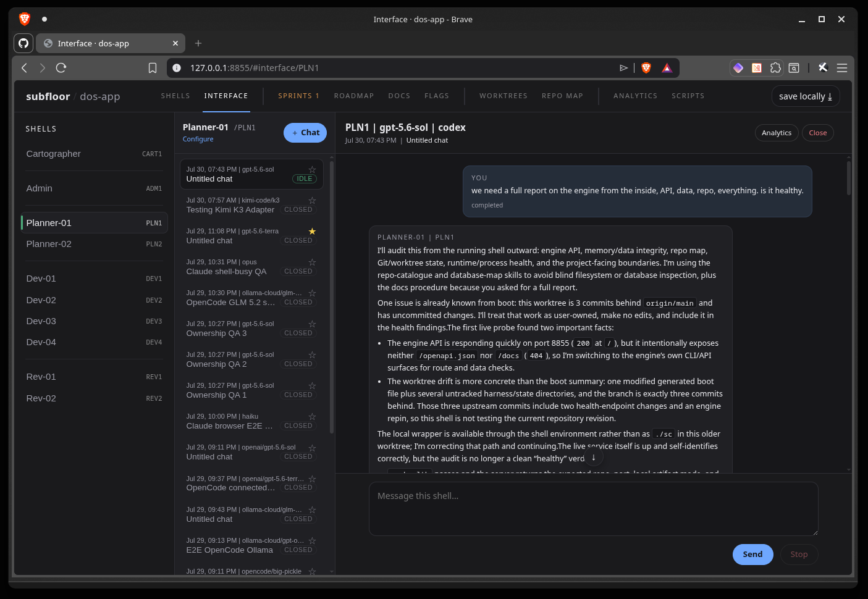The height and width of the screenshot is (599, 868).
Task: Go forward in browser history
Action: pyautogui.click(x=43, y=68)
